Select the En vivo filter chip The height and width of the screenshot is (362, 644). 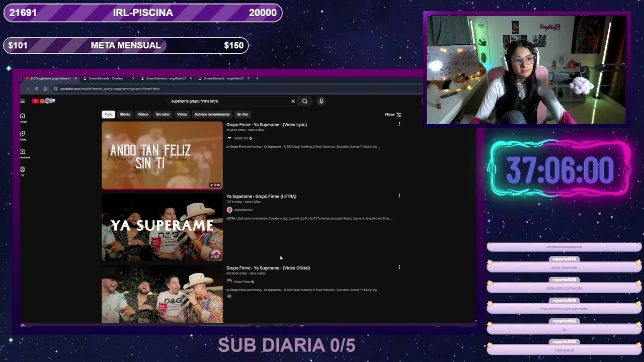243,114
